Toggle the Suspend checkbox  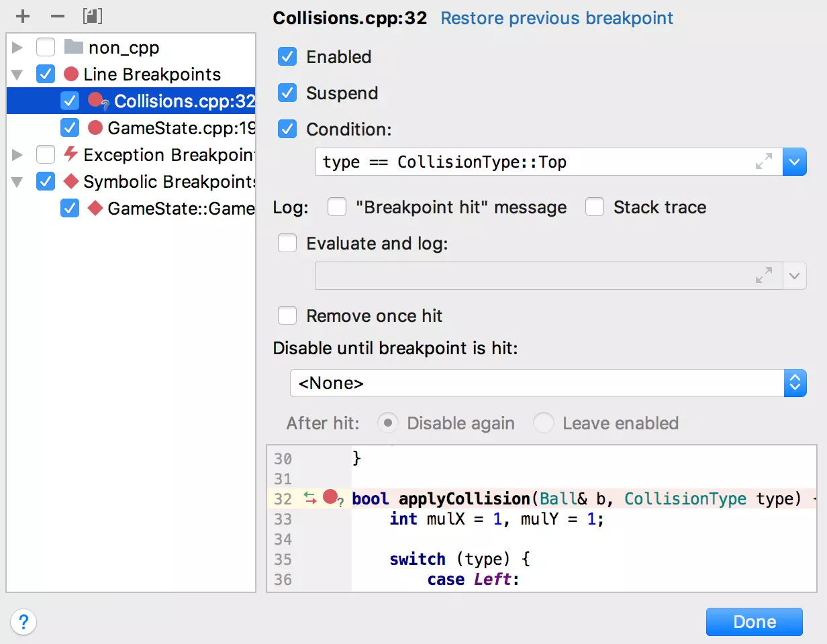(x=287, y=93)
